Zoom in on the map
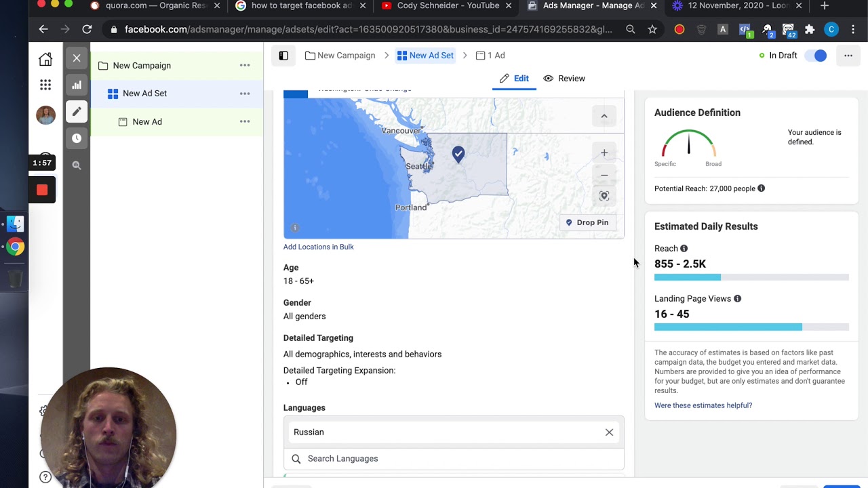The image size is (868, 488). point(604,152)
